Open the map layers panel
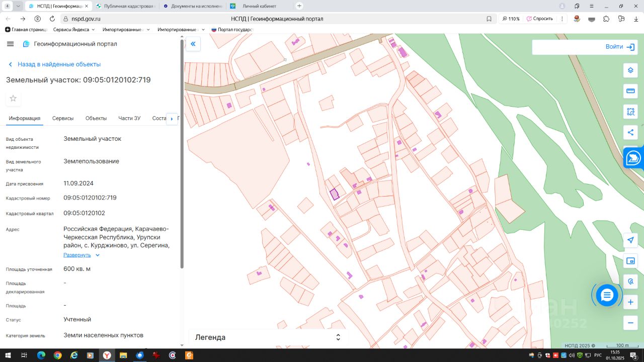The width and height of the screenshot is (644, 362). click(x=630, y=70)
